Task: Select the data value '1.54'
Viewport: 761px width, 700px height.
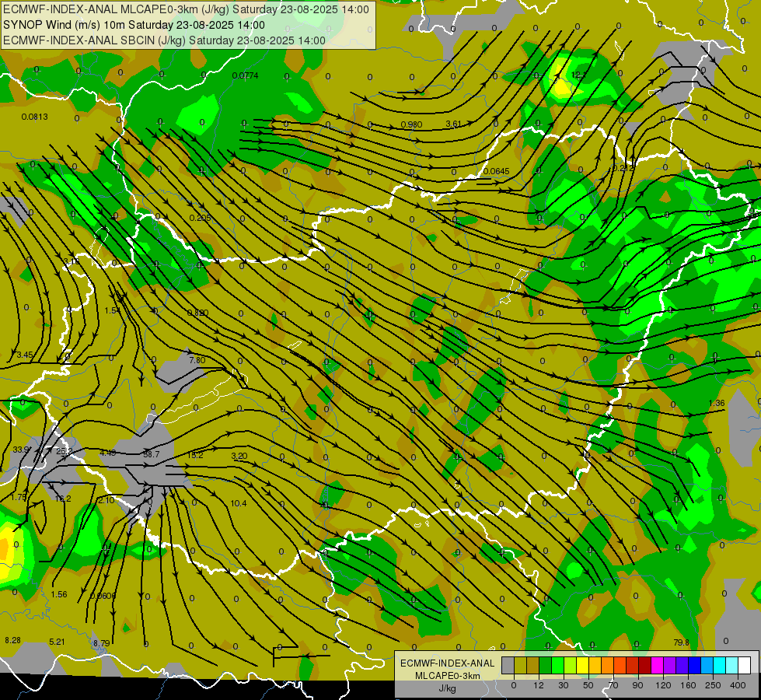Action: pos(113,310)
